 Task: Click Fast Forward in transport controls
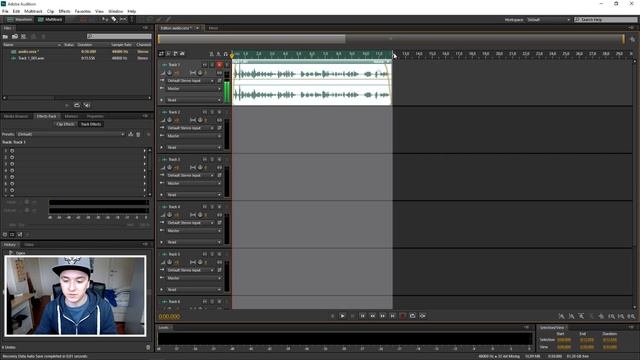382,316
